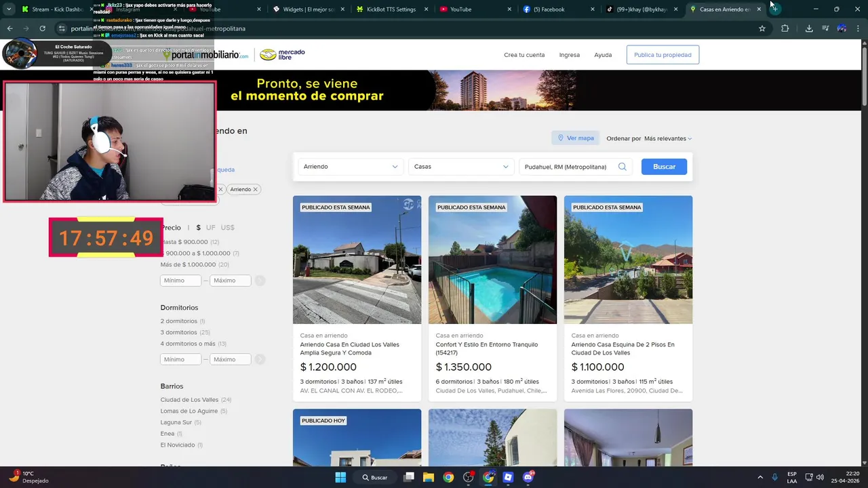Filter by barrio Laguna Sur
Viewport: 868px width, 488px height.
pyautogui.click(x=176, y=422)
